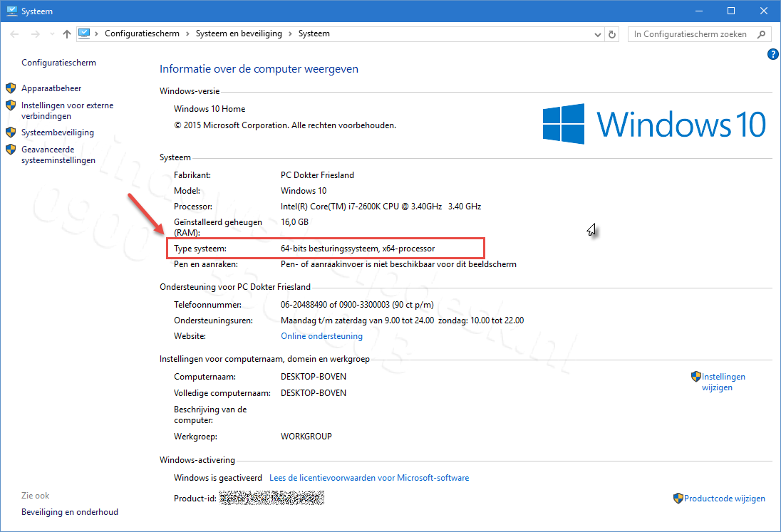This screenshot has width=781, height=532.
Task: Open Systeembeveiliging
Action: coord(57,132)
